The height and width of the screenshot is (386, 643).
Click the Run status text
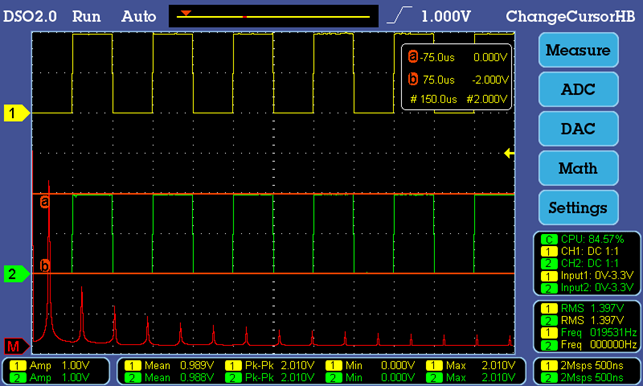coord(87,16)
